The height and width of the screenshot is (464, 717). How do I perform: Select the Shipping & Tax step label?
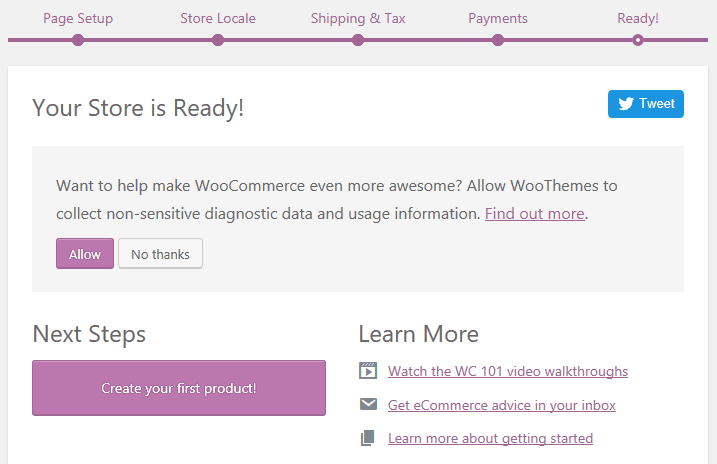358,18
